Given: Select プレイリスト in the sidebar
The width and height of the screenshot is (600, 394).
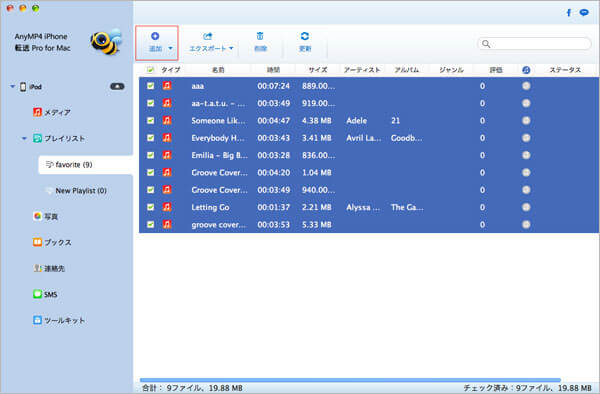Looking at the screenshot, I should (59, 138).
